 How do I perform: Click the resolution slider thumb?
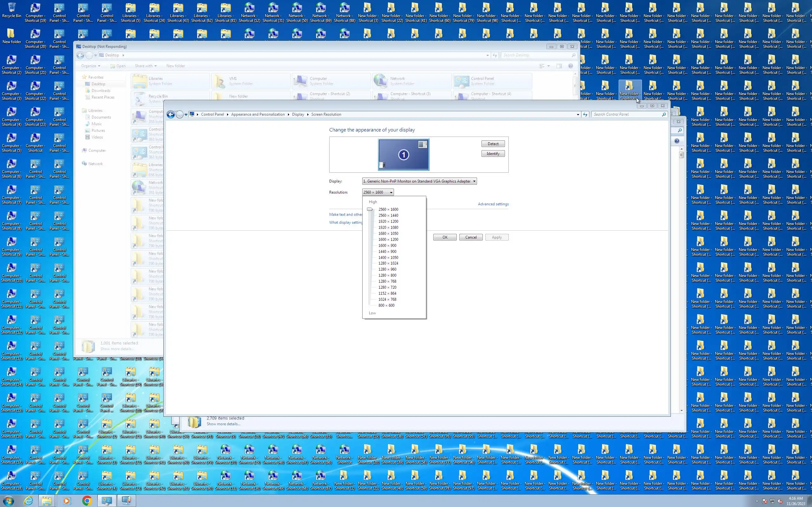[370, 209]
